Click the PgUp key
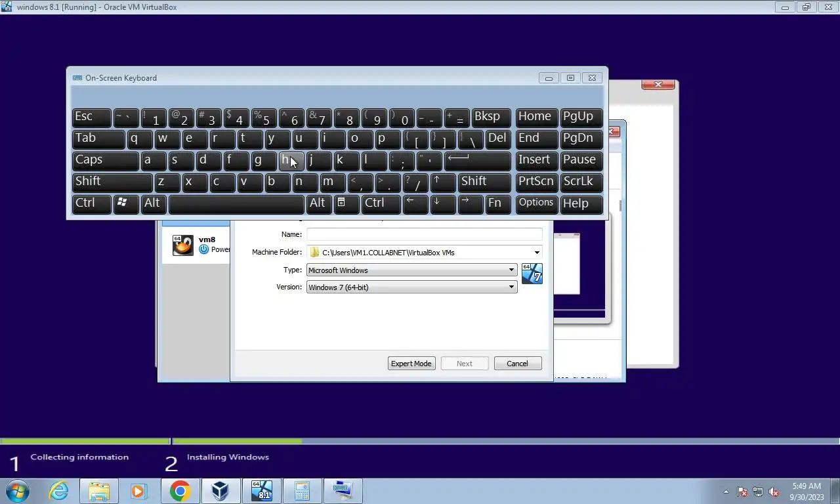Screen dimensions: 840x504 (x=581, y=117)
